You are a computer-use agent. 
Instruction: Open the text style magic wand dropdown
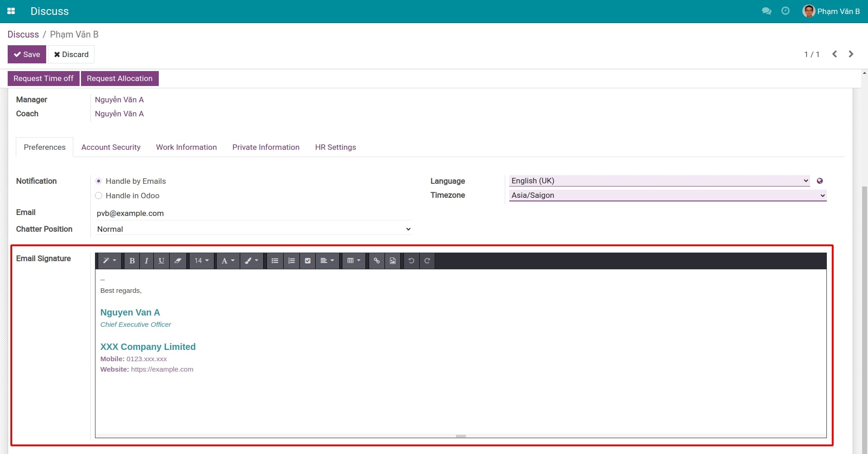click(x=109, y=261)
